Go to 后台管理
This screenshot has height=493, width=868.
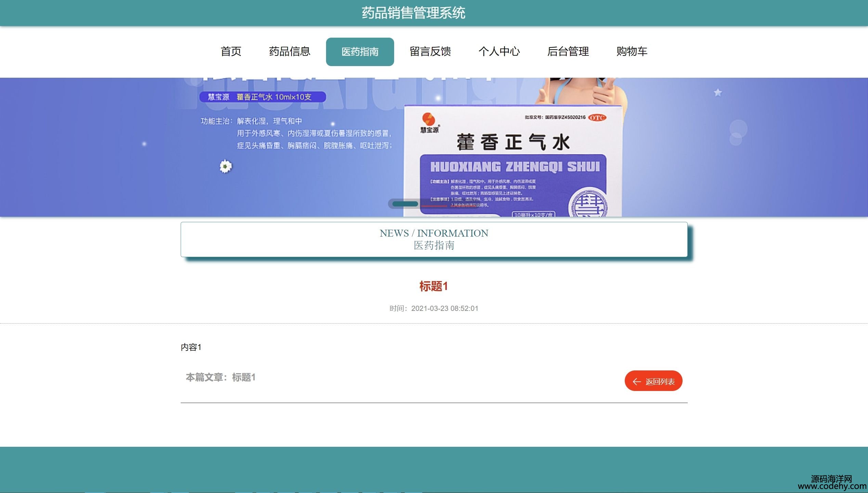pos(568,51)
